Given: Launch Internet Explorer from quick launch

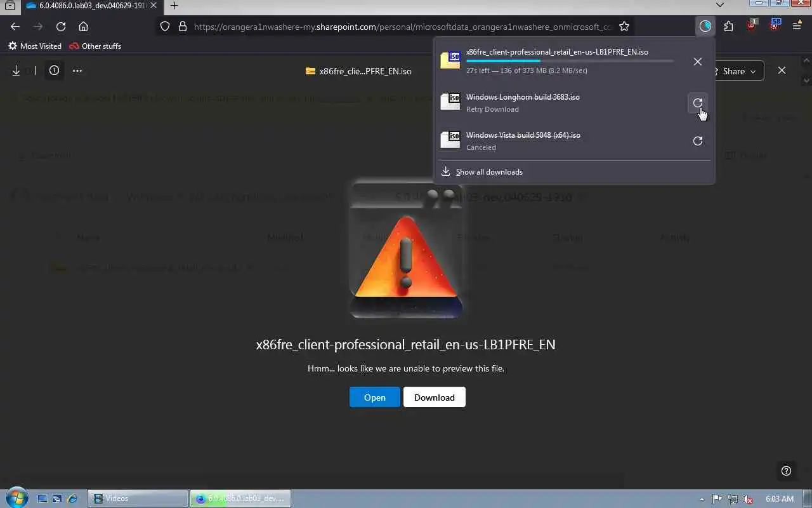Looking at the screenshot, I should pyautogui.click(x=72, y=499).
